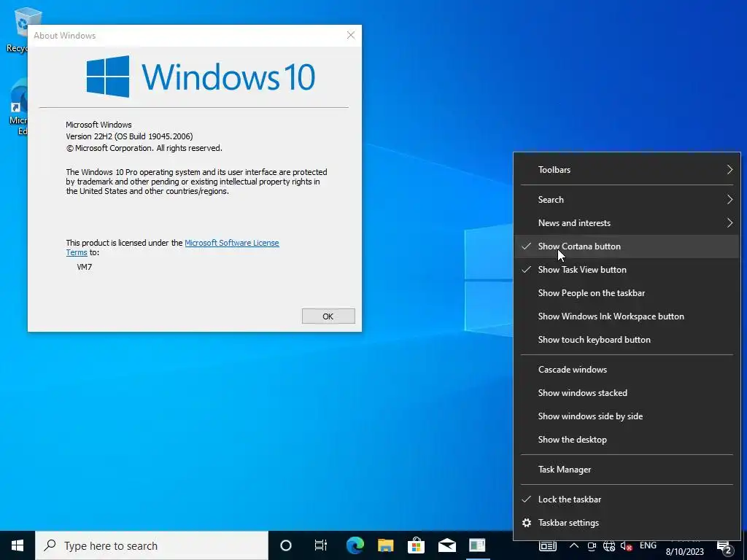Image resolution: width=747 pixels, height=560 pixels.
Task: Expand the Search submenu arrow
Action: (x=729, y=200)
